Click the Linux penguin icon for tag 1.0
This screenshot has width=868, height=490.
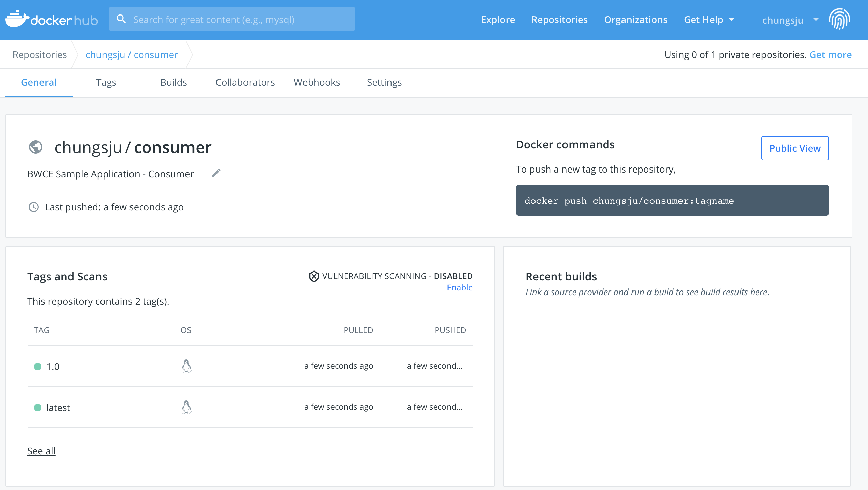(x=186, y=366)
